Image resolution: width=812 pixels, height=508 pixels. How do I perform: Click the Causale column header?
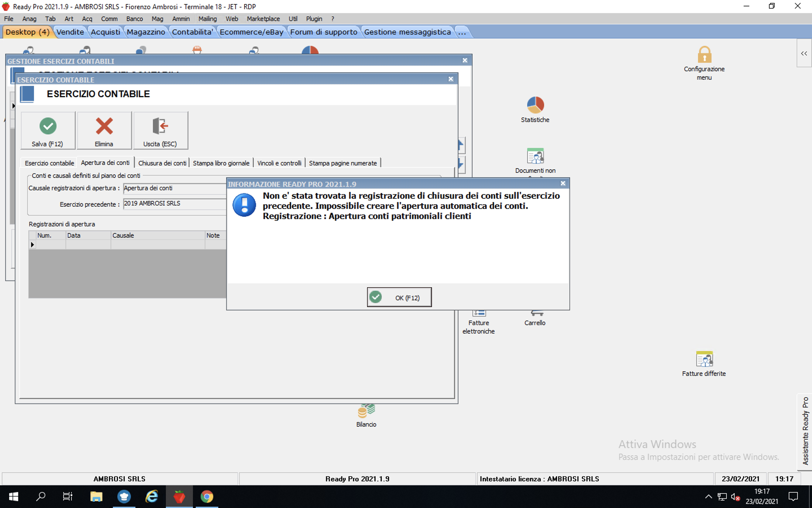(158, 235)
